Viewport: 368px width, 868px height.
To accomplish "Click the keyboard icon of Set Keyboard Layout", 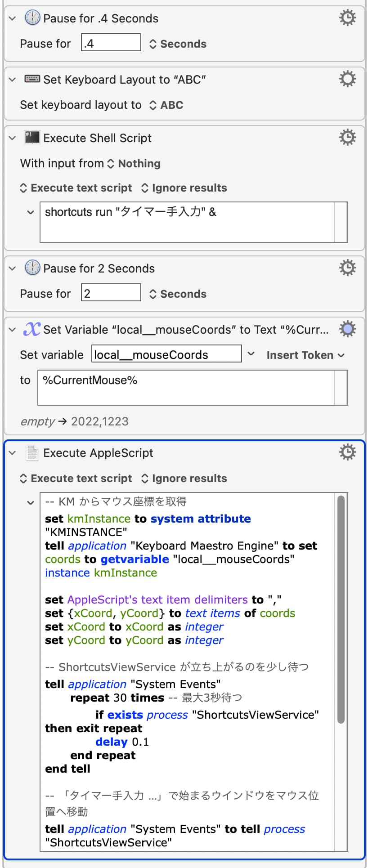I will [x=32, y=79].
